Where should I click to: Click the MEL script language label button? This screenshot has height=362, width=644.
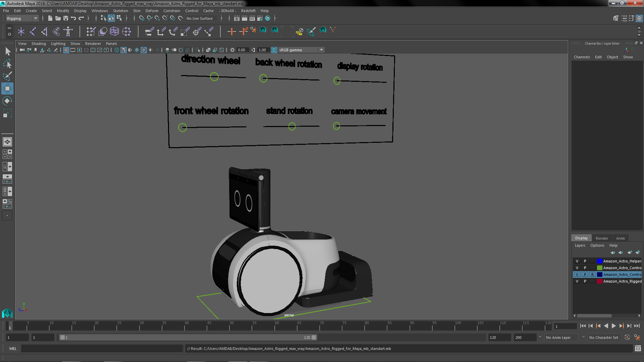pyautogui.click(x=13, y=349)
